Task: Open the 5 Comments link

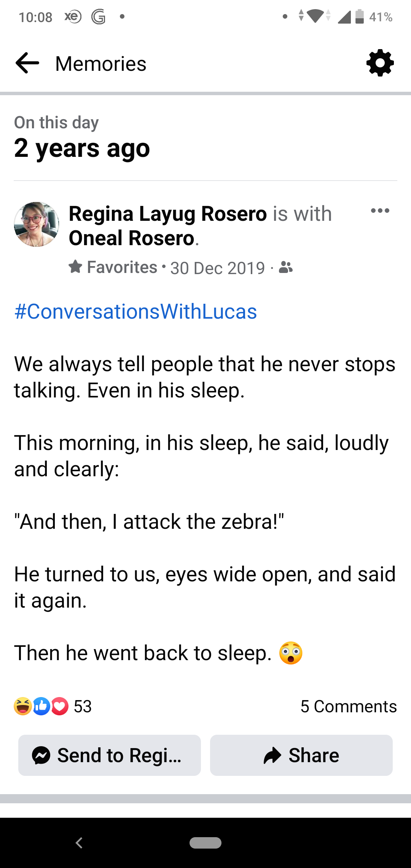Action: tap(348, 707)
